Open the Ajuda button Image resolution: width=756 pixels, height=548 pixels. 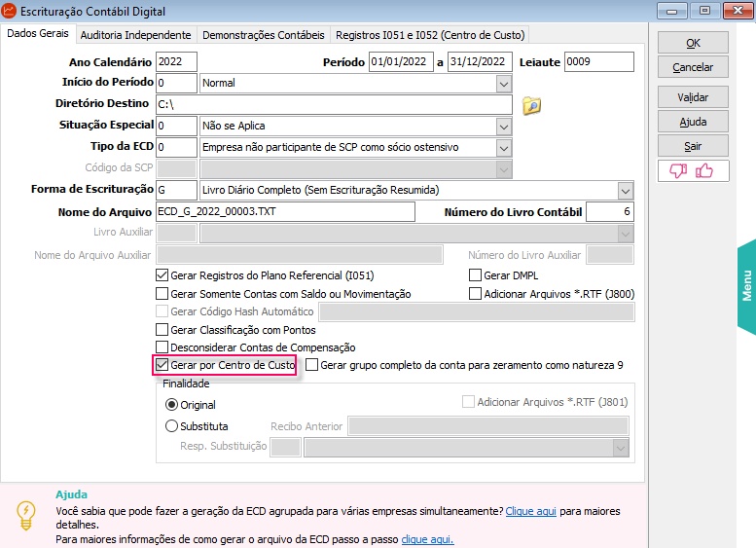pos(693,122)
